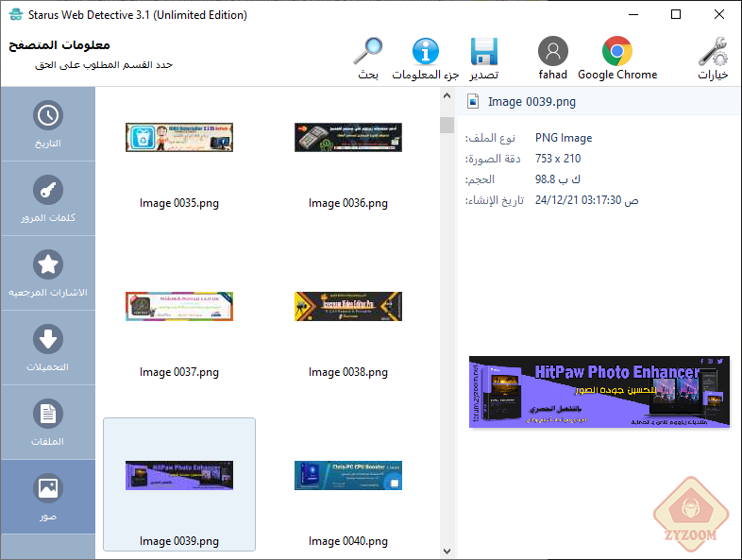The width and height of the screenshot is (742, 560).
Task: Click the fahad label under the profile icon
Action: tap(552, 75)
